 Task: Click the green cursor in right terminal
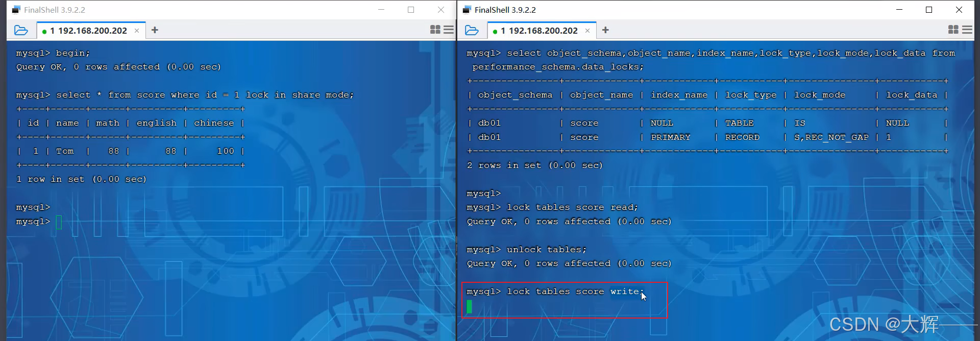tap(469, 307)
